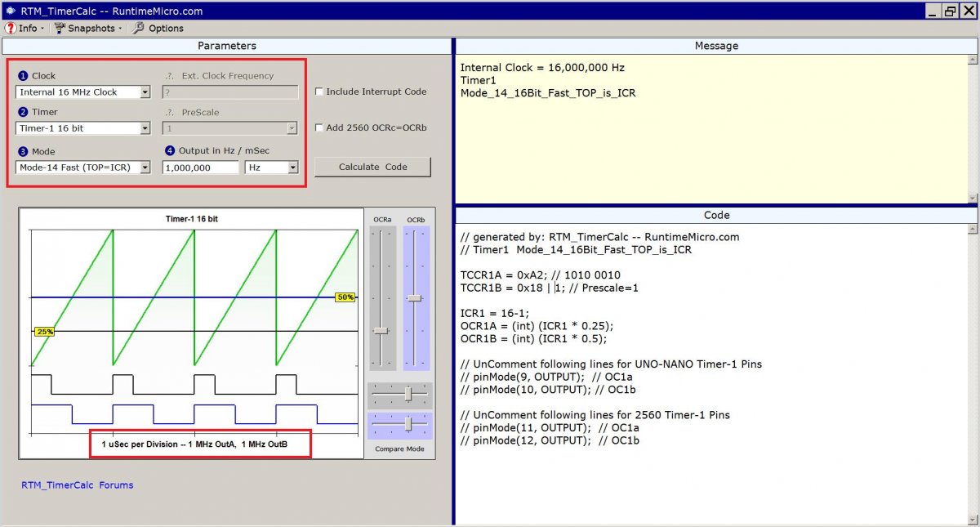The image size is (980, 527).
Task: Expand the Clock source dropdown
Action: point(145,92)
